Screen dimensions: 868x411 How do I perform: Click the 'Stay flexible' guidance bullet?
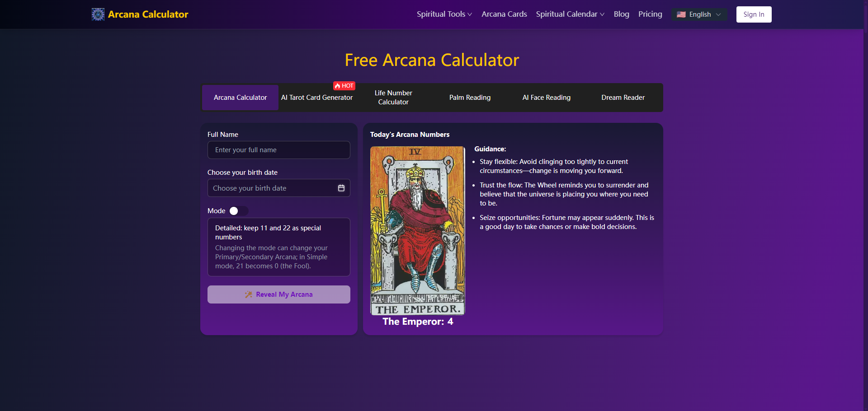554,166
